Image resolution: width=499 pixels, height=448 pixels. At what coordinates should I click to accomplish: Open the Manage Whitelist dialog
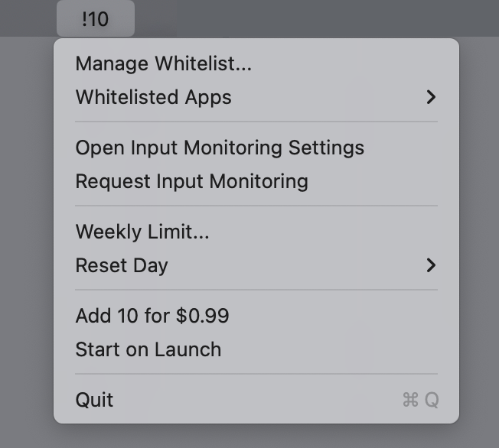tap(163, 63)
